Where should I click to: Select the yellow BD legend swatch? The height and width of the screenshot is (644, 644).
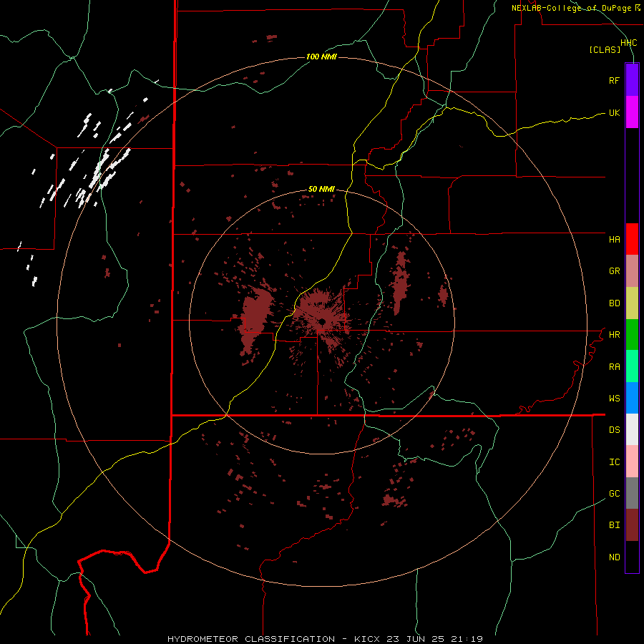632,303
